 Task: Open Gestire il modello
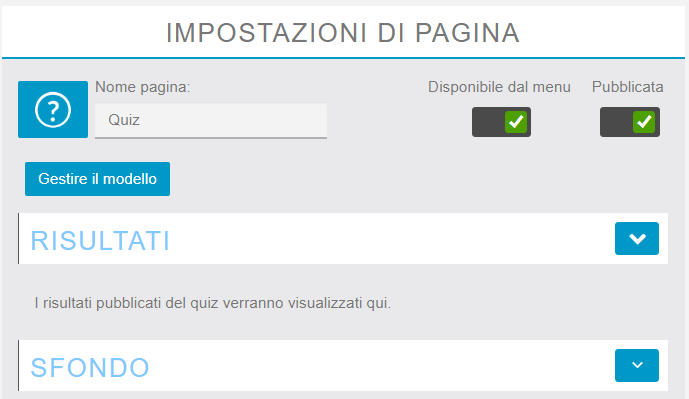point(98,179)
